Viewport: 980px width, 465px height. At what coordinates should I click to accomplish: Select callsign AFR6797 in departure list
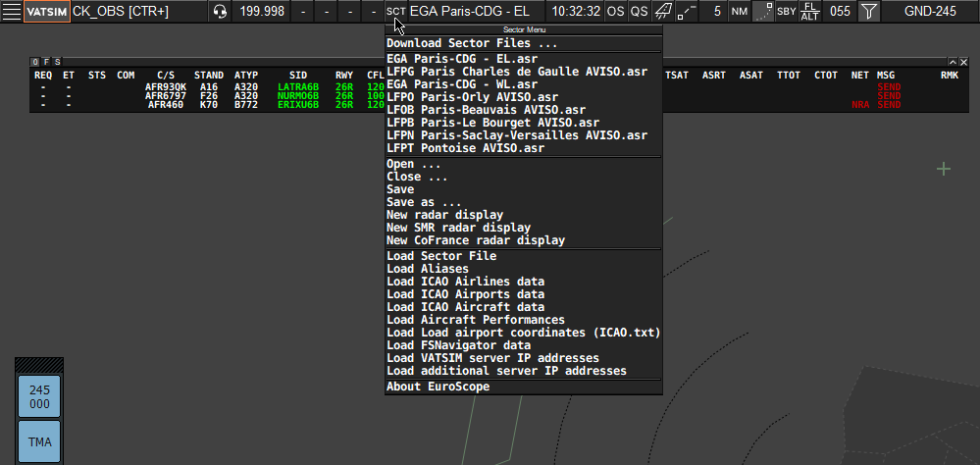(166, 95)
